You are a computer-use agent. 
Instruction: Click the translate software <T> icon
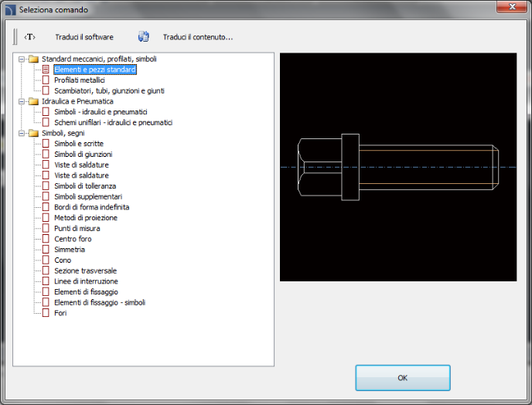coord(29,36)
